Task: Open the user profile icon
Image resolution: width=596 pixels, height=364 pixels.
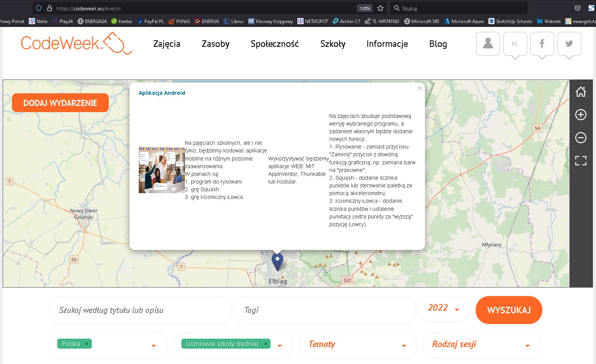Action: 488,44
